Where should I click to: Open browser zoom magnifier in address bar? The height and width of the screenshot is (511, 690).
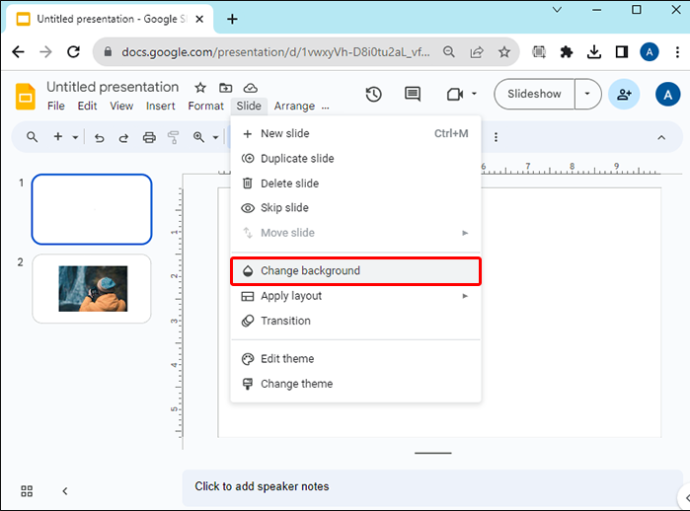pos(449,52)
